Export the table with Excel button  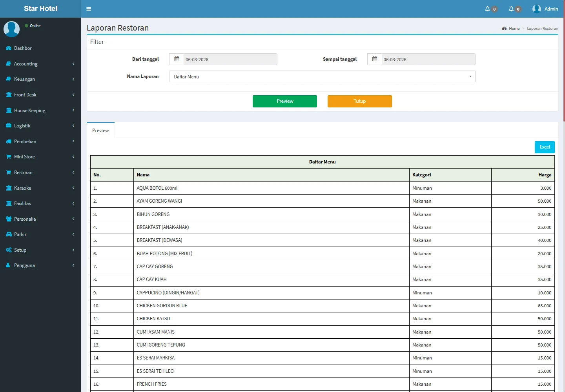(544, 147)
